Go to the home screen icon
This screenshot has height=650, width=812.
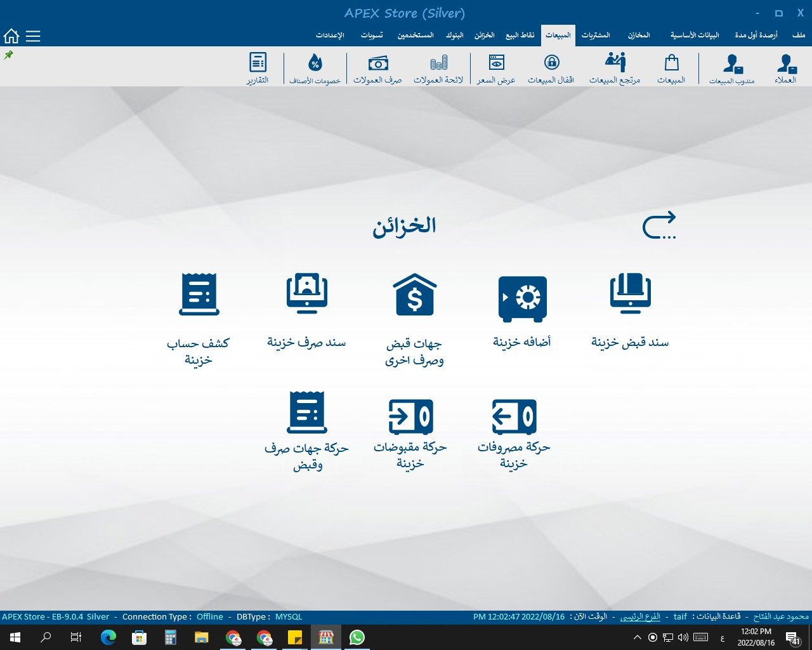point(11,36)
